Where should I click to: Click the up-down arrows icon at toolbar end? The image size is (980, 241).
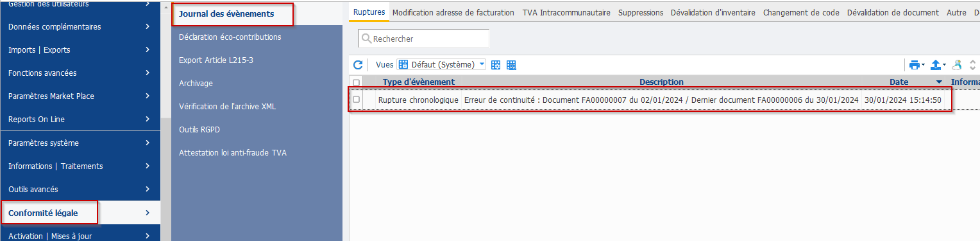(x=973, y=65)
